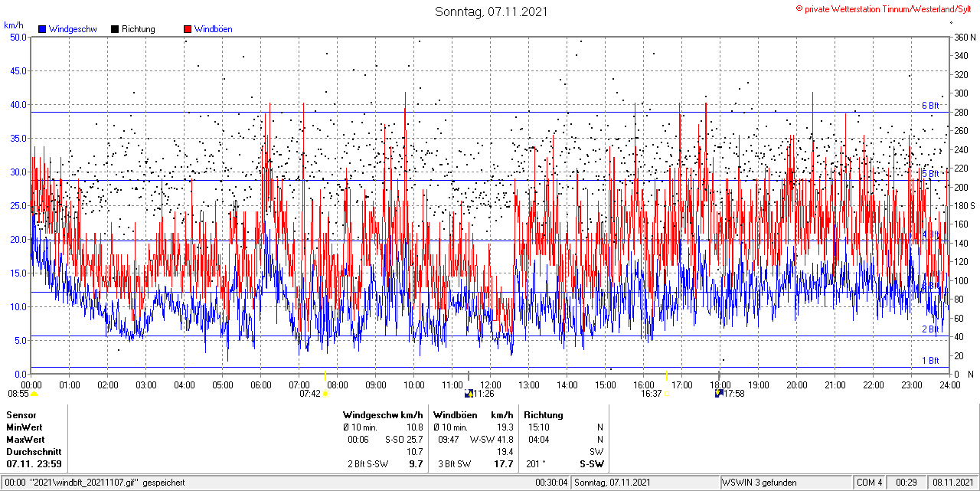Click the 5 Bft line label
This screenshot has width=980, height=491.
click(x=930, y=174)
